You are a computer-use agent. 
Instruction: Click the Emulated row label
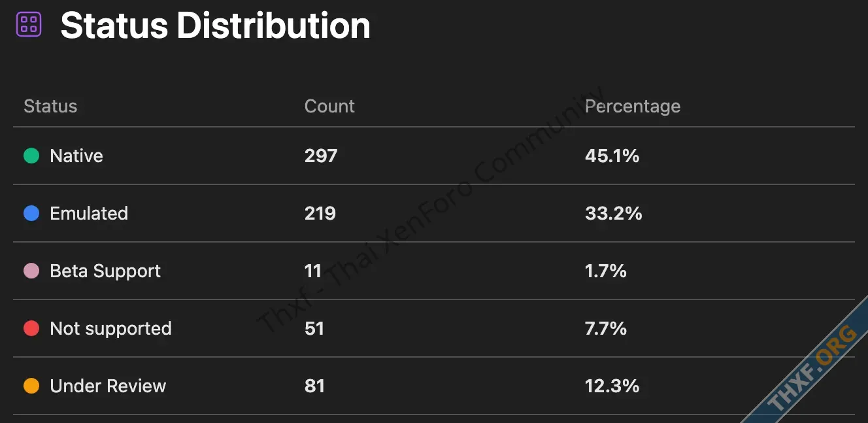(x=89, y=213)
